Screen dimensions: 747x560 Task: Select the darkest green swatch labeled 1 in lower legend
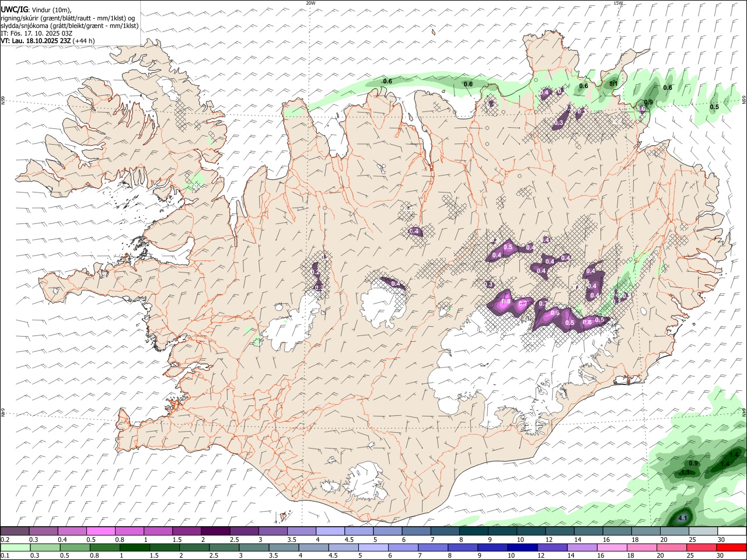click(x=134, y=547)
